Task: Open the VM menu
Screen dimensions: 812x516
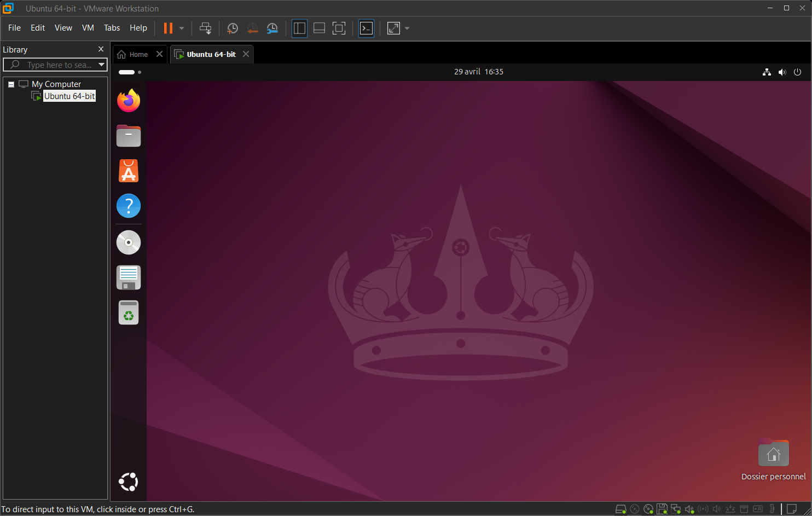Action: coord(88,28)
